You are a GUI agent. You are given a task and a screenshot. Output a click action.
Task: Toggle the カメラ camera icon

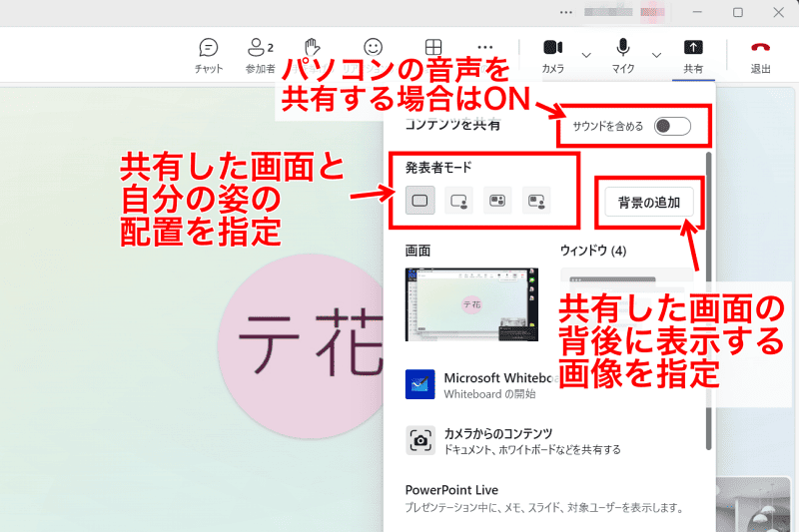click(x=552, y=55)
